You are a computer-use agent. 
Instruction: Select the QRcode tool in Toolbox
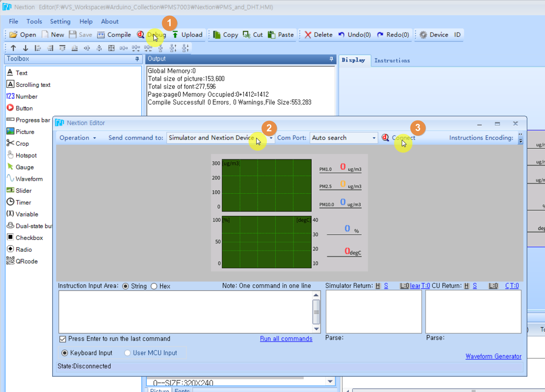[22, 261]
